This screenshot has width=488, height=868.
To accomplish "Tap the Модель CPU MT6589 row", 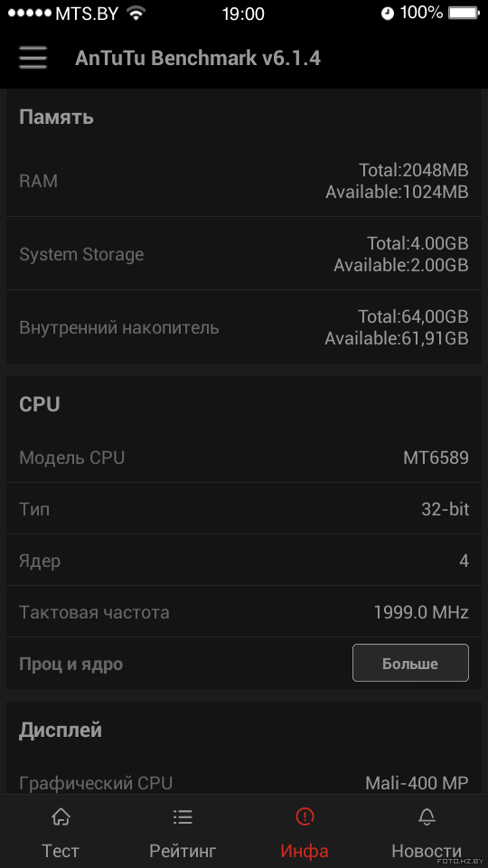I will pos(244,458).
